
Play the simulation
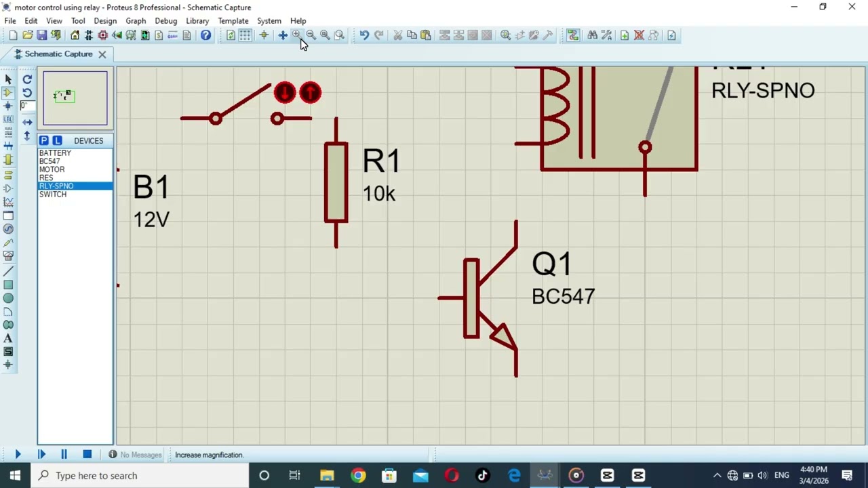pyautogui.click(x=18, y=454)
